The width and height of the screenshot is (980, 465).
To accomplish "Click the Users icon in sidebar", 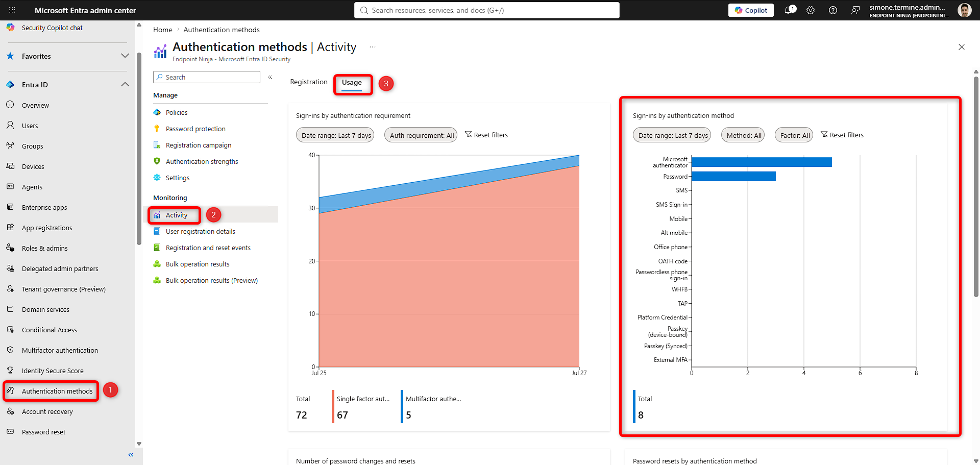I will (x=10, y=125).
